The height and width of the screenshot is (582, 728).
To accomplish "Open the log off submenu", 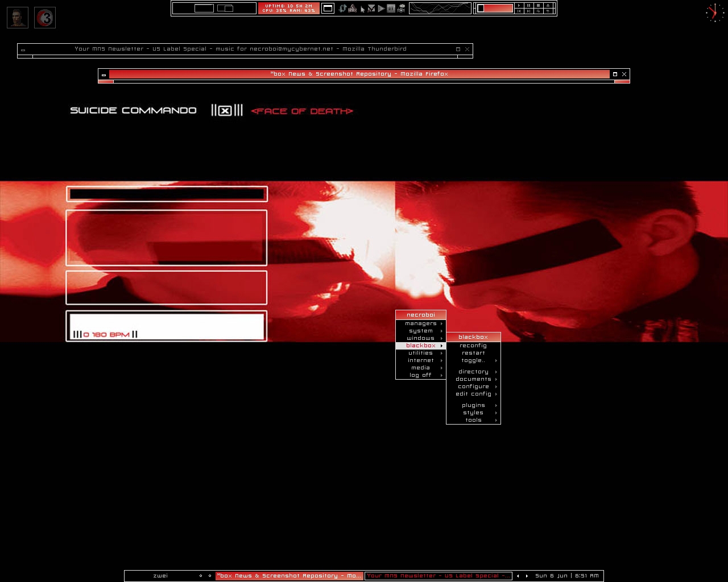I will pos(421,375).
